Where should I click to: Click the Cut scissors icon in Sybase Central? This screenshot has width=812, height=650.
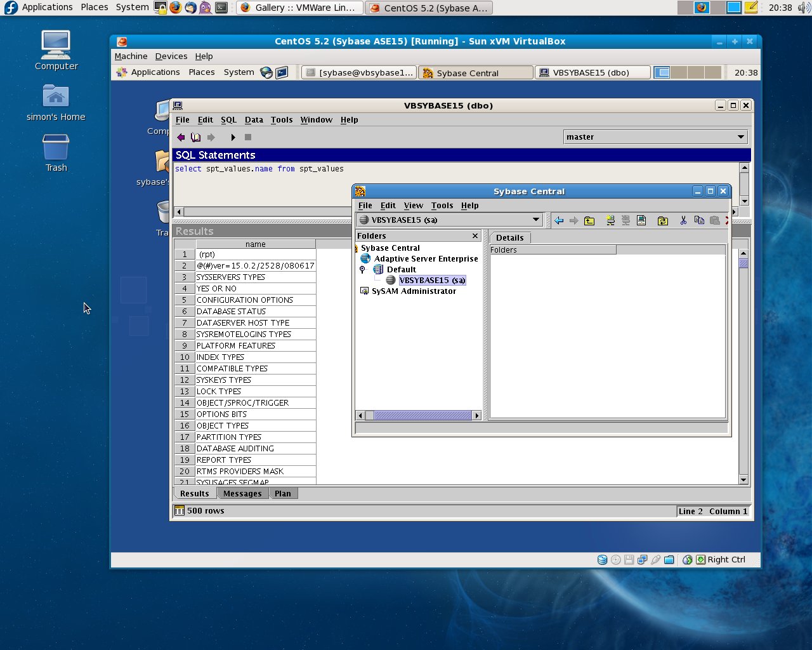pos(683,220)
